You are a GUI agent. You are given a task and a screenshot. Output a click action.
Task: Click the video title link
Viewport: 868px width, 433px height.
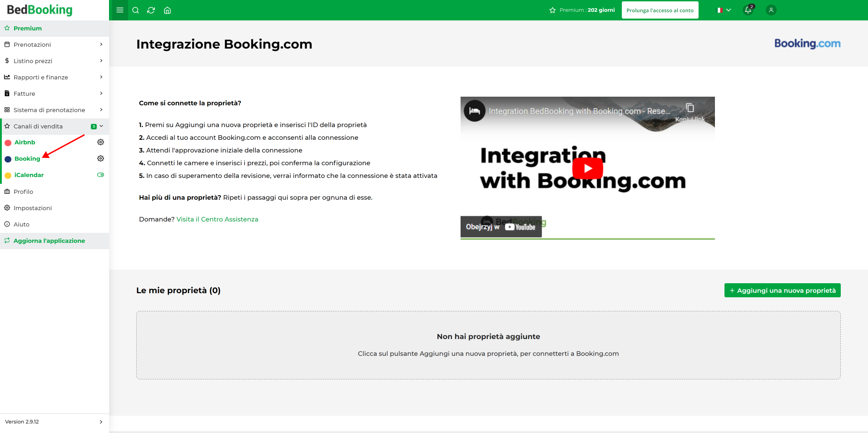[x=580, y=111]
